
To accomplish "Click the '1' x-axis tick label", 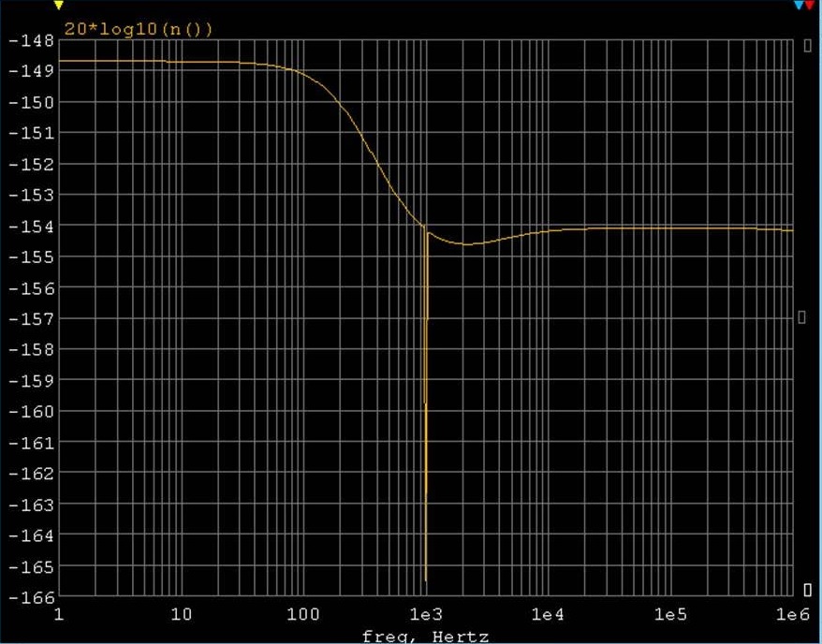I will pyautogui.click(x=59, y=614).
